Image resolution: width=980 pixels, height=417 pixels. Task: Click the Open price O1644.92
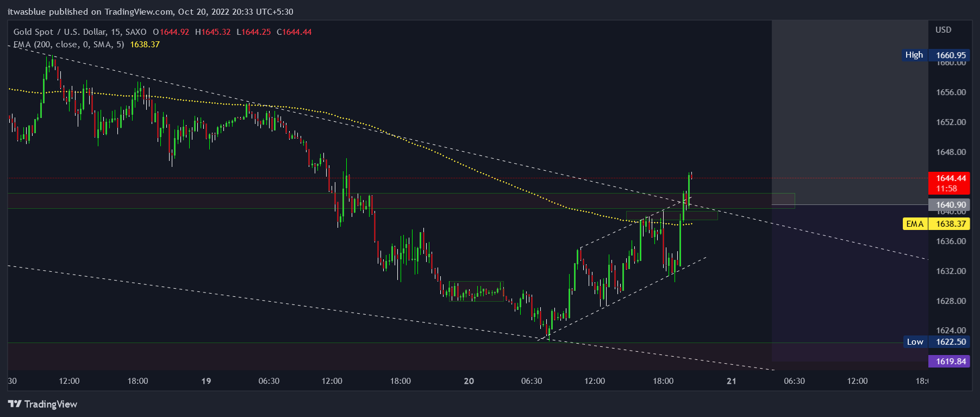pyautogui.click(x=171, y=32)
